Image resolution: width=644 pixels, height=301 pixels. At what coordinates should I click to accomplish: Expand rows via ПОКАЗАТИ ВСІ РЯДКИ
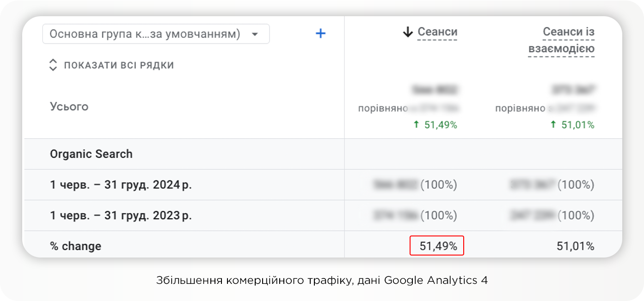[x=119, y=65]
